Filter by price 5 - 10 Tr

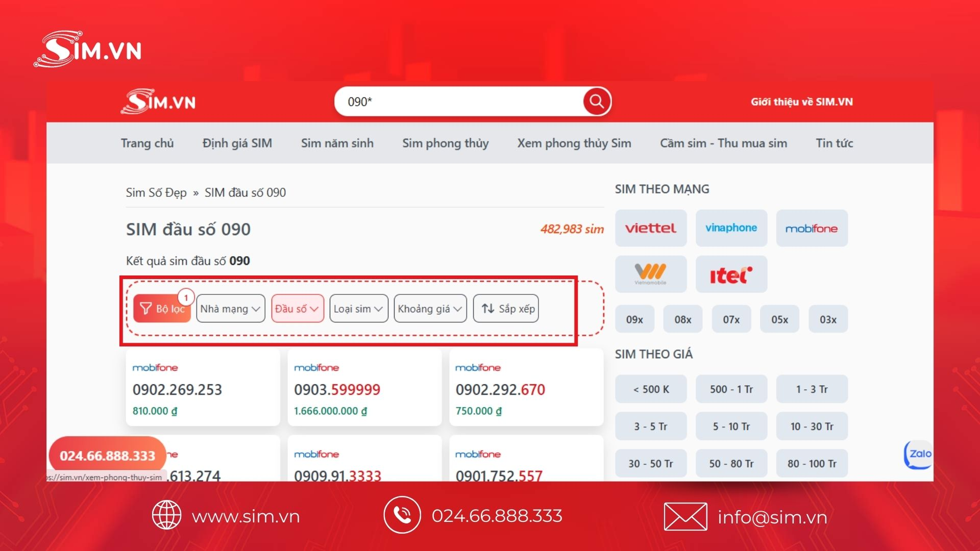[x=731, y=427]
